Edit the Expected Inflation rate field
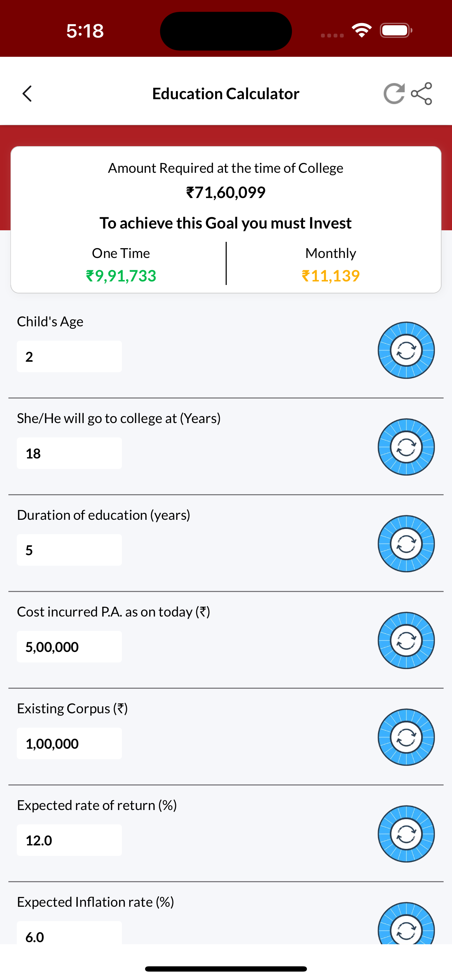 [69, 933]
